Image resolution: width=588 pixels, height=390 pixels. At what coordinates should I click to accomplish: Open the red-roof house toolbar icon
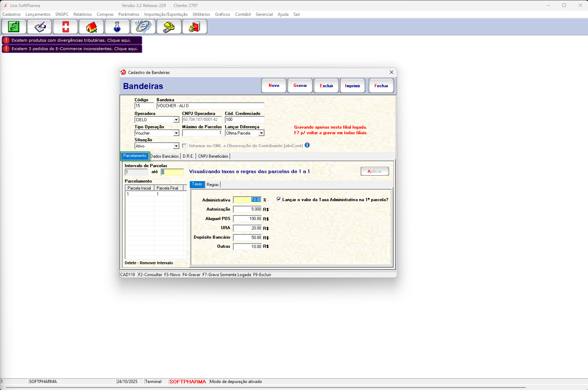(x=92, y=27)
